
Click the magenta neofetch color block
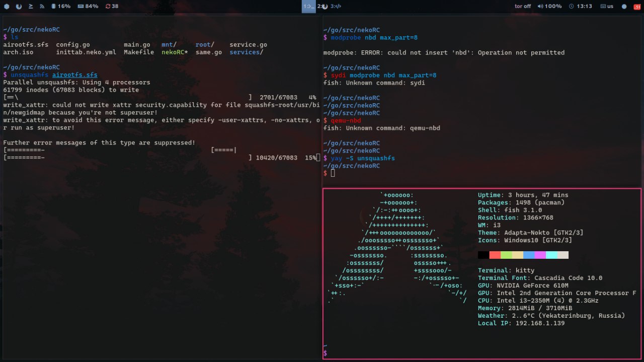click(540, 255)
